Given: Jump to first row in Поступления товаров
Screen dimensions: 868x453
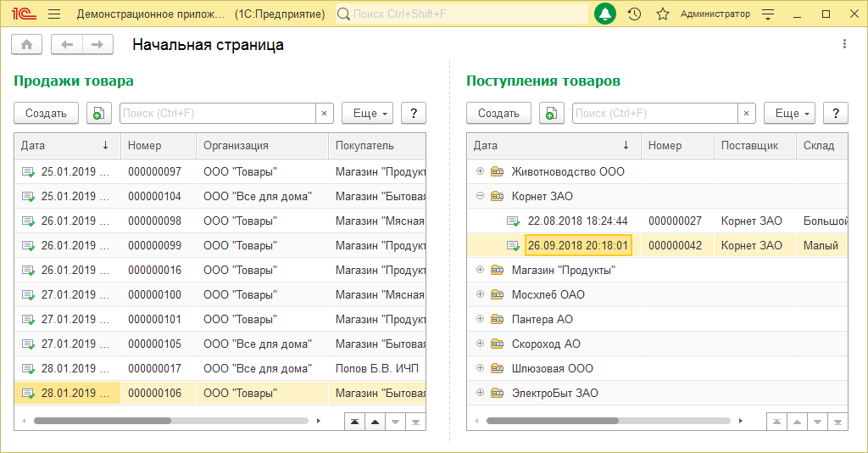Looking at the screenshot, I should pos(776,422).
